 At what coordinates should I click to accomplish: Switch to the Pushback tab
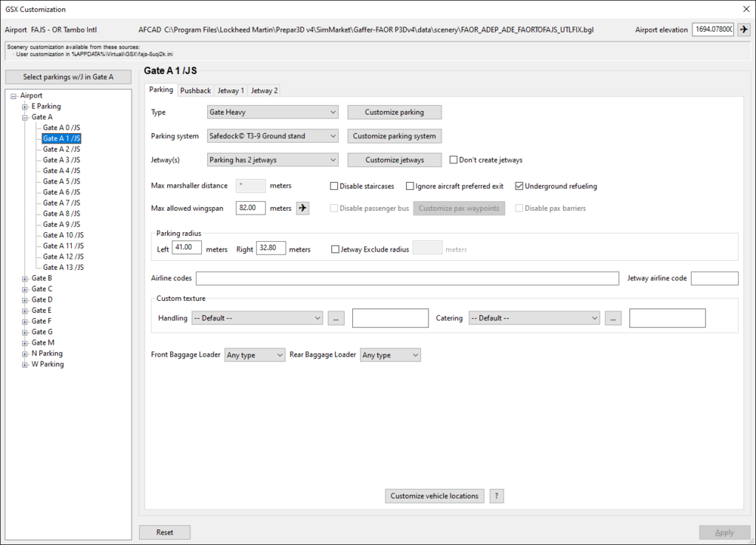195,91
